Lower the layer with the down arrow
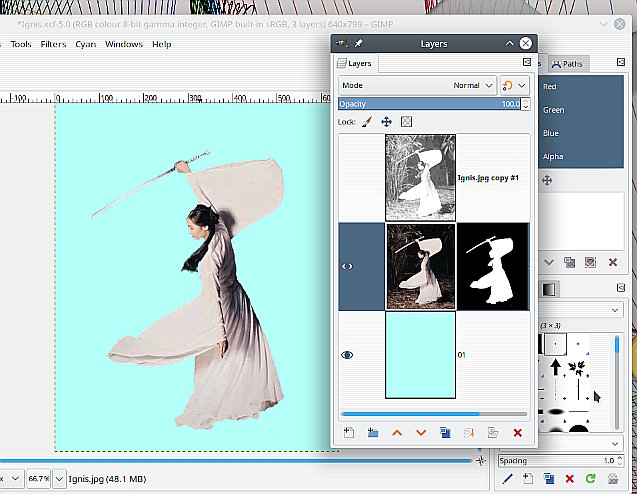 pos(420,432)
